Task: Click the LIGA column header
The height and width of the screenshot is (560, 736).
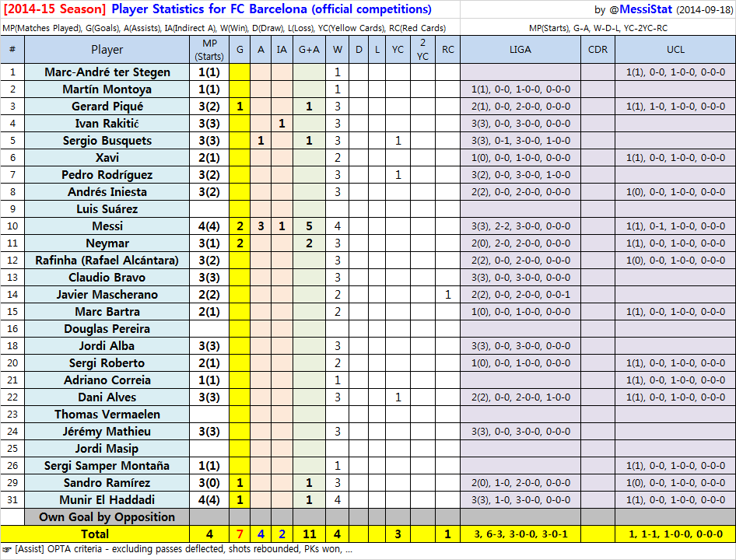Action: pyautogui.click(x=520, y=50)
